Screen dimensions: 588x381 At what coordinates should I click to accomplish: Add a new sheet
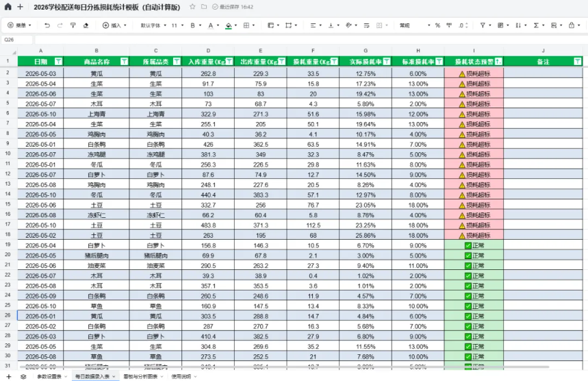click(x=9, y=376)
